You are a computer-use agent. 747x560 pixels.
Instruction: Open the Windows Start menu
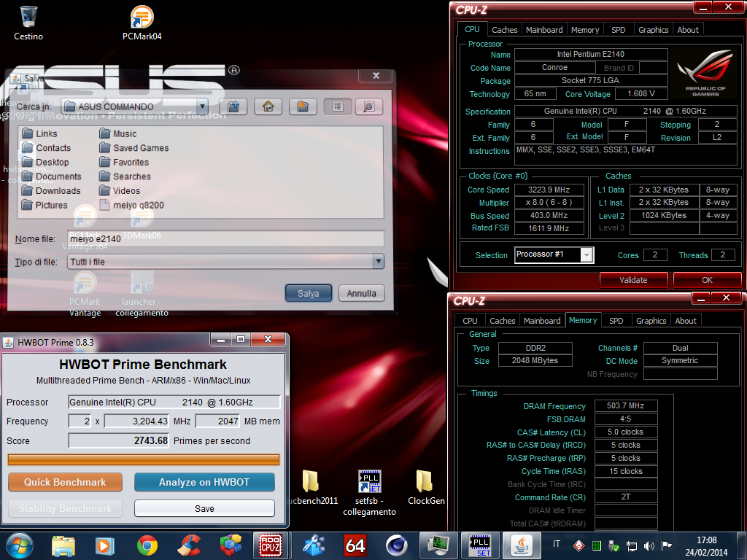coord(20,545)
